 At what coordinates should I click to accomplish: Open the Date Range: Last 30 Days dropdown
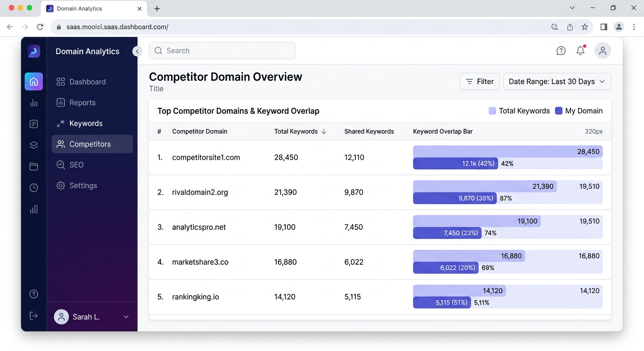tap(557, 81)
